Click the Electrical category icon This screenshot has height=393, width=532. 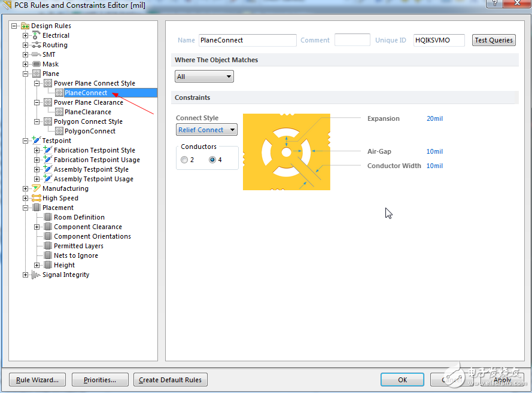(37, 35)
